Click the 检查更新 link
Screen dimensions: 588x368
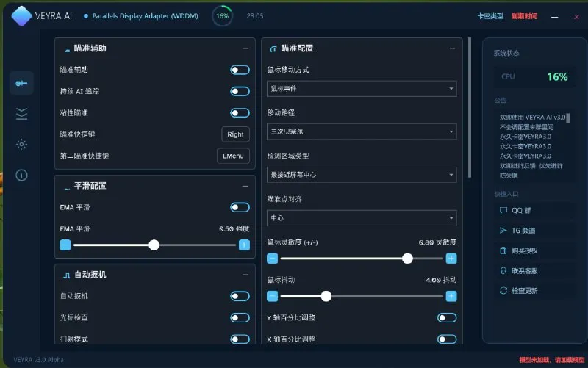(534, 290)
